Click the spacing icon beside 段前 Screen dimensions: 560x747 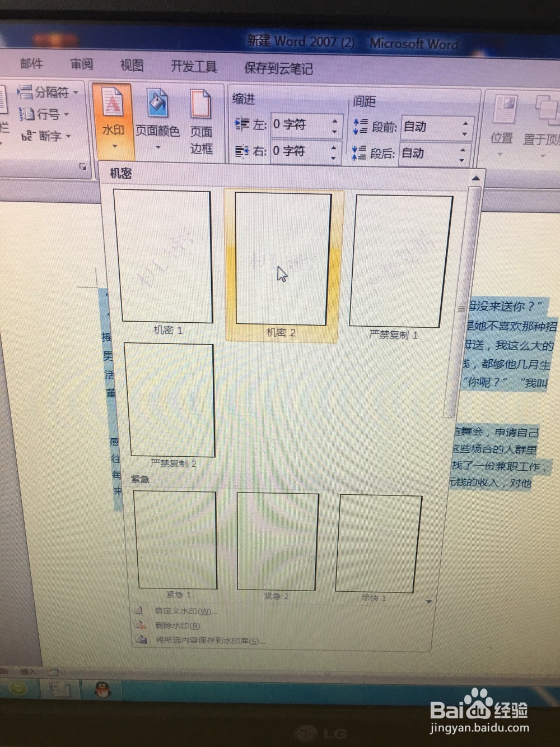coord(360,126)
